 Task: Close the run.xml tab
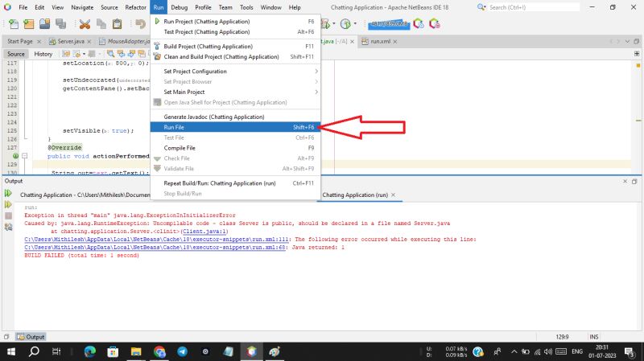pos(395,42)
